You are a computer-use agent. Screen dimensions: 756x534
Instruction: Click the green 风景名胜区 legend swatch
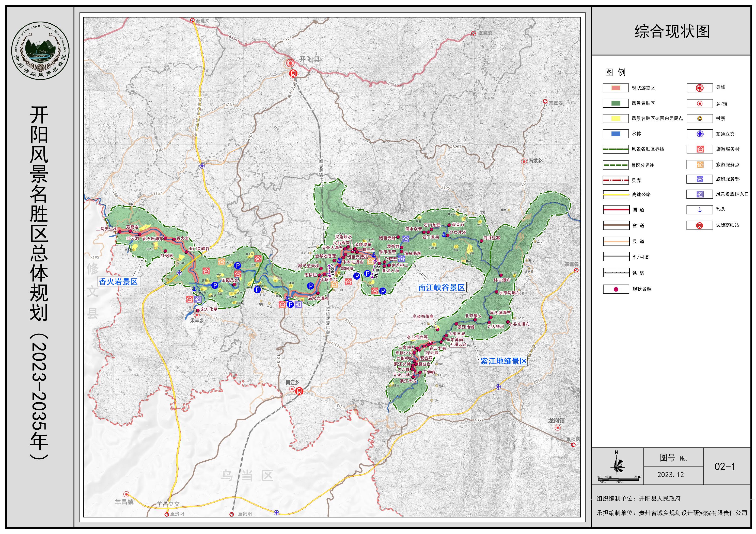616,103
